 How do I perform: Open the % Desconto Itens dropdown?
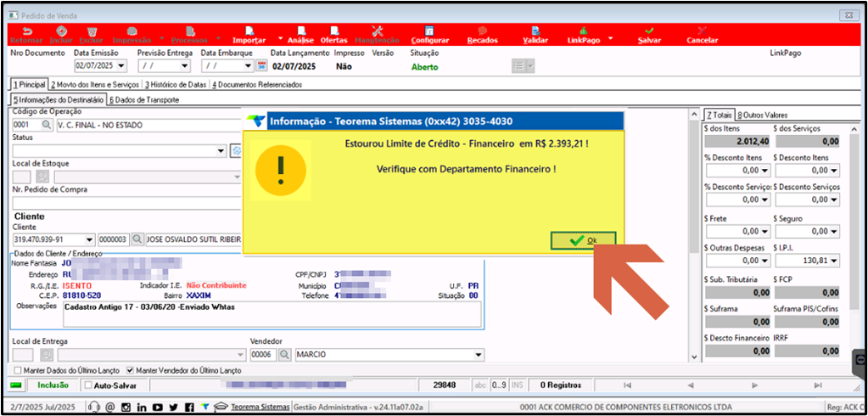point(765,171)
